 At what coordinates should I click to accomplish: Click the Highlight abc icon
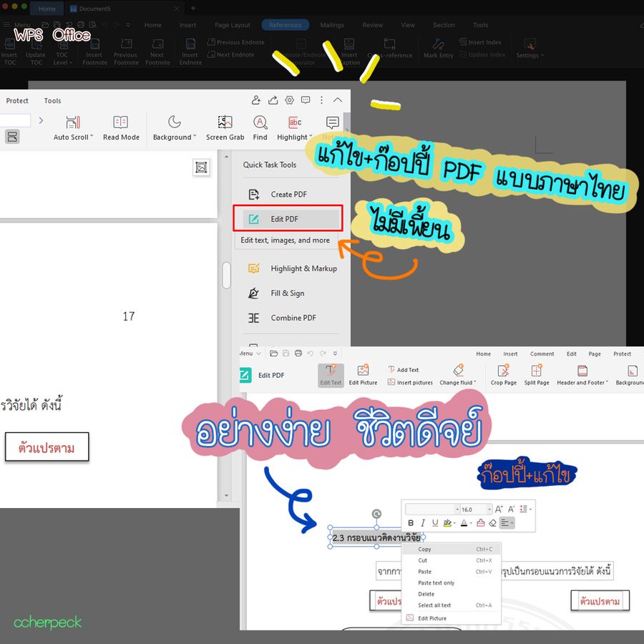pos(295,122)
